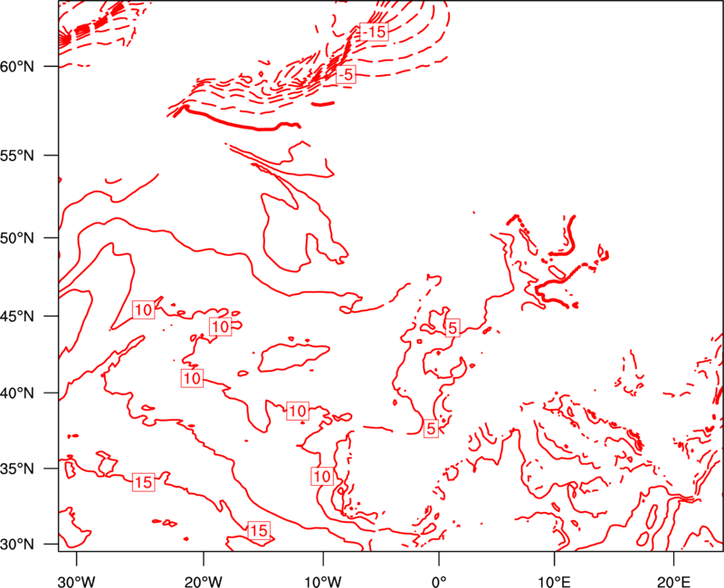Select the 30°W longitude tick label
Screen dimensions: 724x588
click(77, 581)
